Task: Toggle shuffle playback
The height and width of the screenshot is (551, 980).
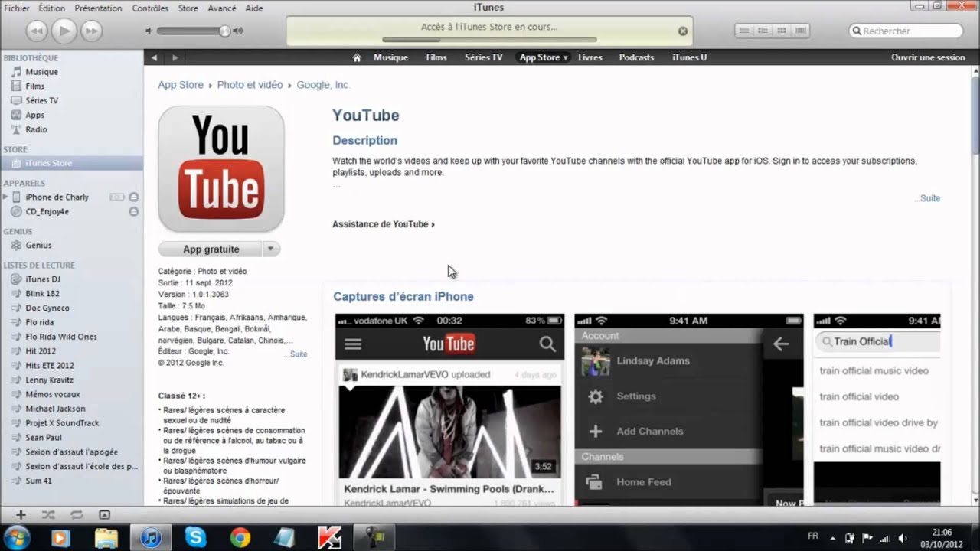Action: pos(48,515)
